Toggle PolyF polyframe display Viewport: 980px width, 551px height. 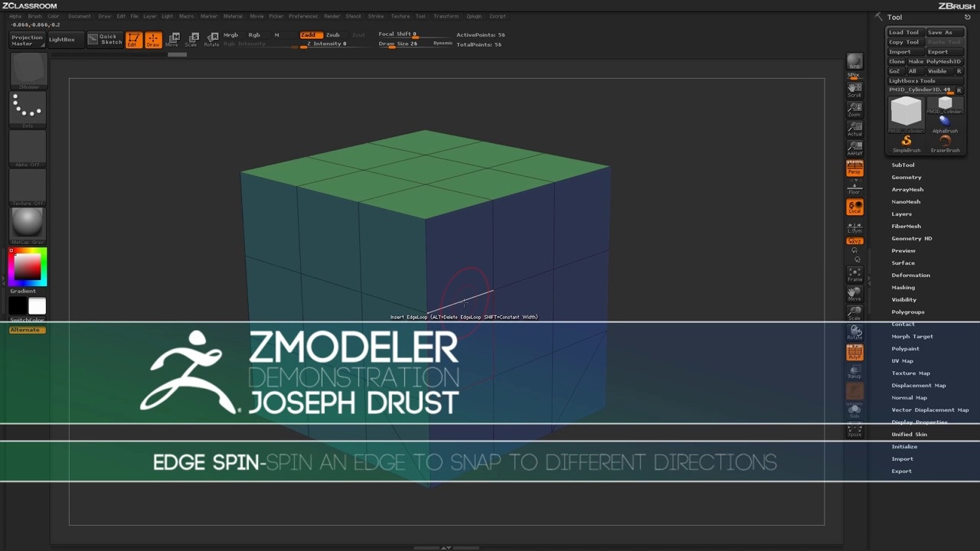point(854,352)
